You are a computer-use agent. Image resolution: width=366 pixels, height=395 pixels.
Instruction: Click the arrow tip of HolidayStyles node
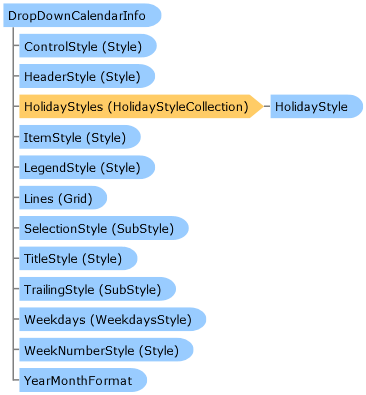point(257,106)
